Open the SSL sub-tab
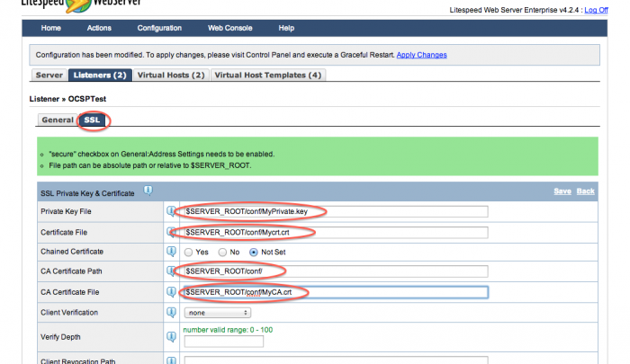The width and height of the screenshot is (630, 364). (92, 120)
